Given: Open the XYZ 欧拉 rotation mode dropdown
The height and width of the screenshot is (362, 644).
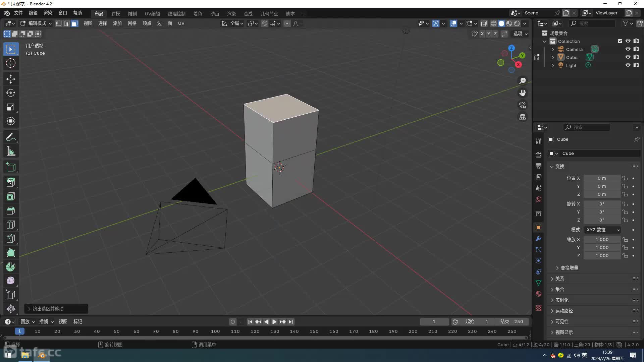Looking at the screenshot, I should tap(602, 230).
